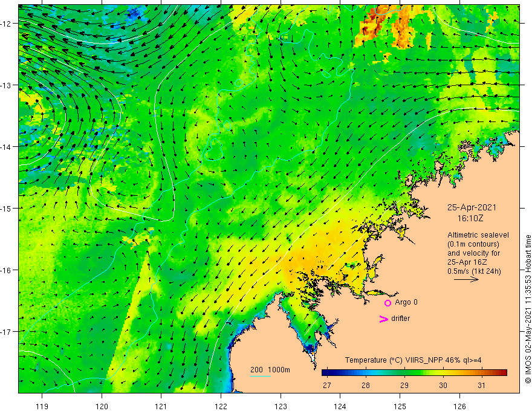Click the longitude axis label '121'

[161, 406]
